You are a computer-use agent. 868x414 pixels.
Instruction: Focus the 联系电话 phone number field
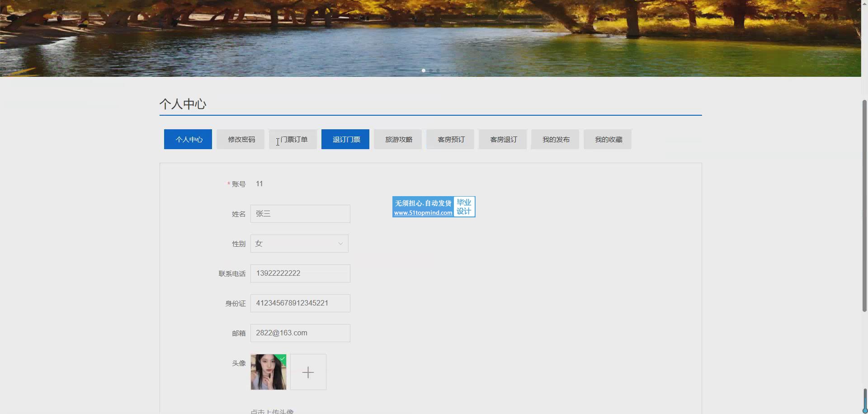[300, 273]
